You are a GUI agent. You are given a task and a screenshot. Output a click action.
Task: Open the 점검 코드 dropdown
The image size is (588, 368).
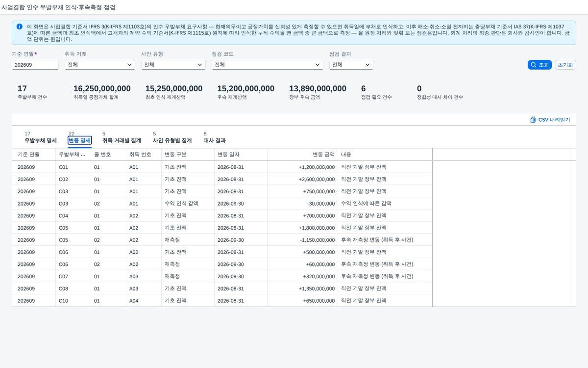[268, 65]
